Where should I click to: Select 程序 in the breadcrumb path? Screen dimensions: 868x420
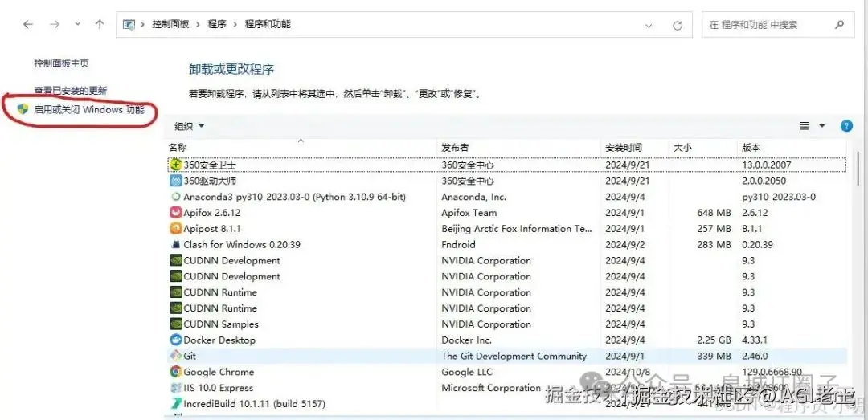pyautogui.click(x=217, y=24)
